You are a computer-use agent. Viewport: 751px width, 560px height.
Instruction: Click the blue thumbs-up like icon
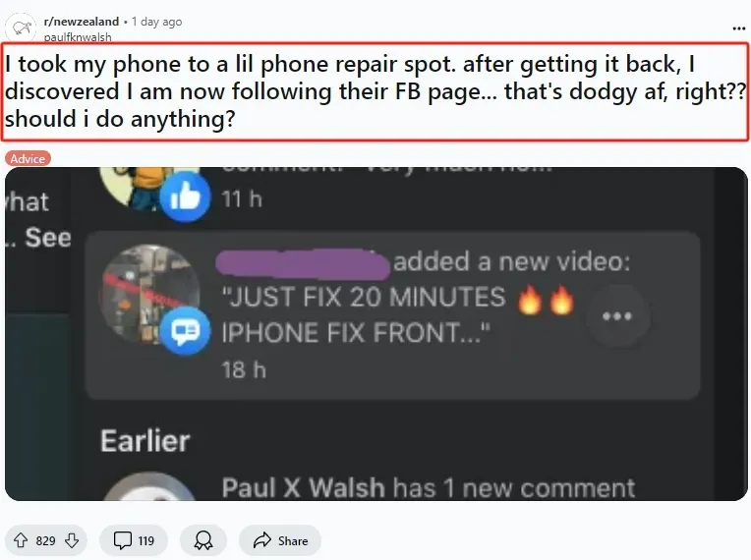(185, 196)
